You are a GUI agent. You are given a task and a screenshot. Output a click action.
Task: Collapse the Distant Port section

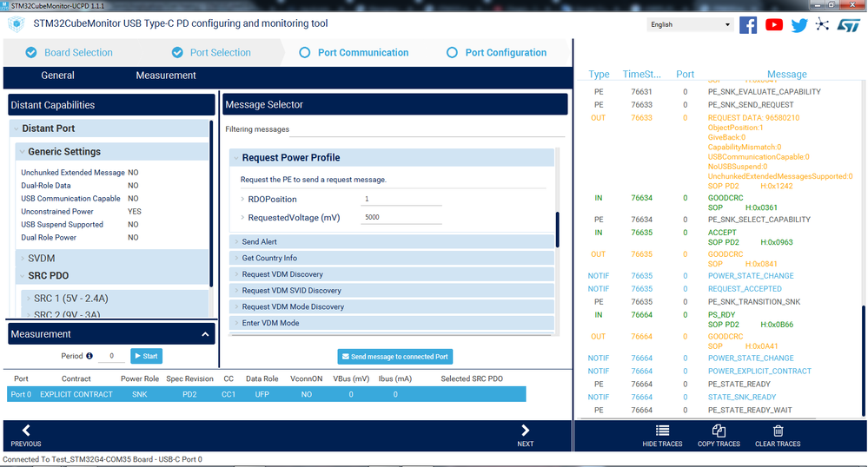pos(16,128)
